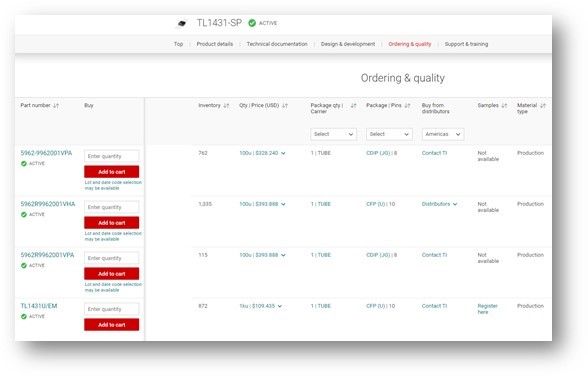Screen dimensions: 588x377
Task: Open part number 5962-9962001VPA link
Action: click(46, 153)
